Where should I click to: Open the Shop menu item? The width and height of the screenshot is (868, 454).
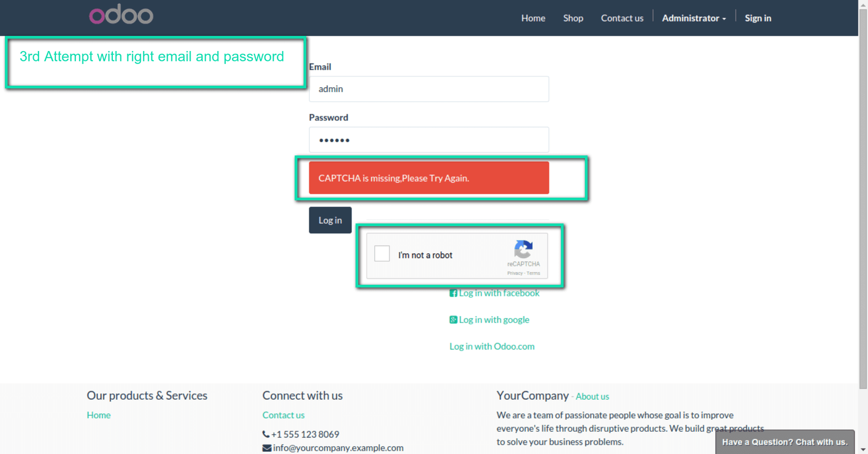[573, 18]
